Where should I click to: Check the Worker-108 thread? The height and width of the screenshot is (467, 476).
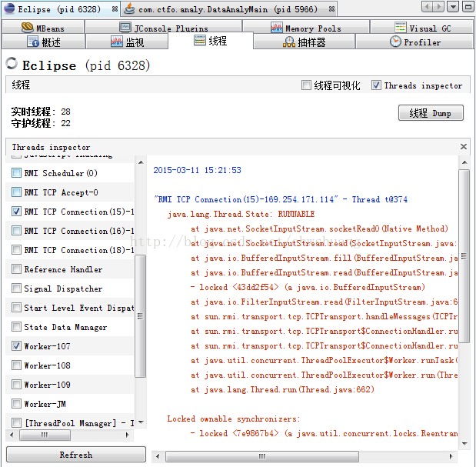tap(16, 365)
